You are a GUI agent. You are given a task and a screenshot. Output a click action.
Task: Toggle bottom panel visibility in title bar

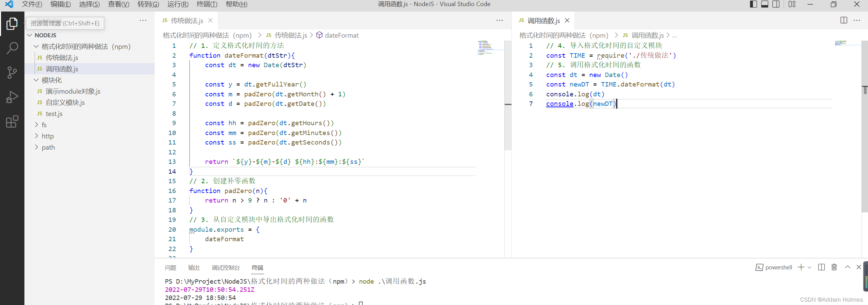click(765, 4)
